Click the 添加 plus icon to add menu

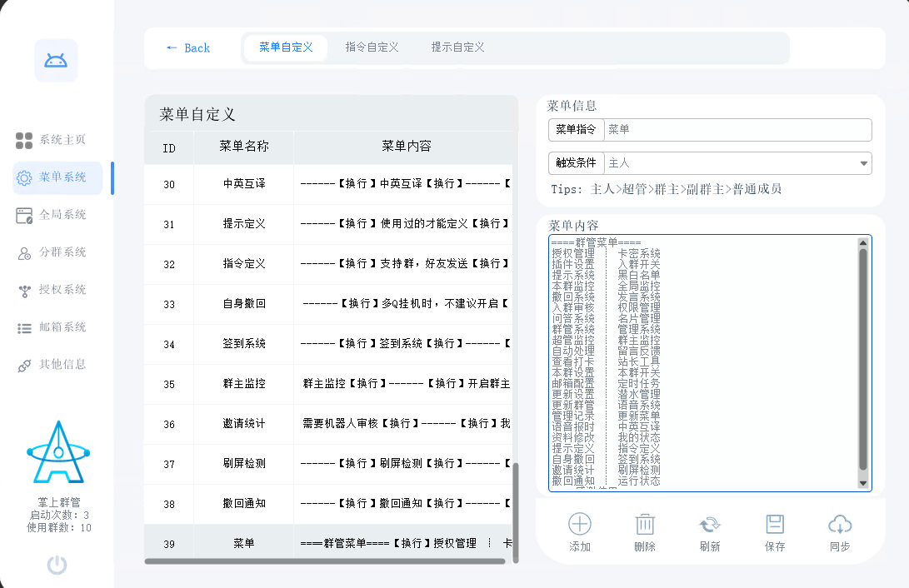pos(579,531)
